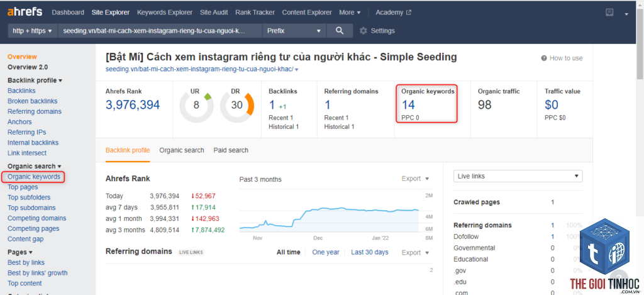Open Best by links' growth in sidebar
Image resolution: width=644 pixels, height=295 pixels.
(37, 273)
